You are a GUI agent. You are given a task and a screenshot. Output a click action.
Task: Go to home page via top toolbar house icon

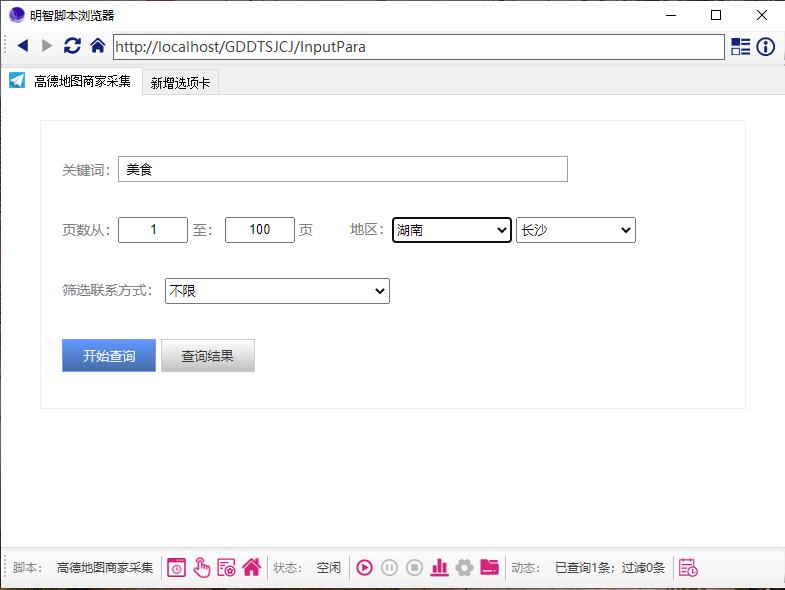click(x=97, y=46)
